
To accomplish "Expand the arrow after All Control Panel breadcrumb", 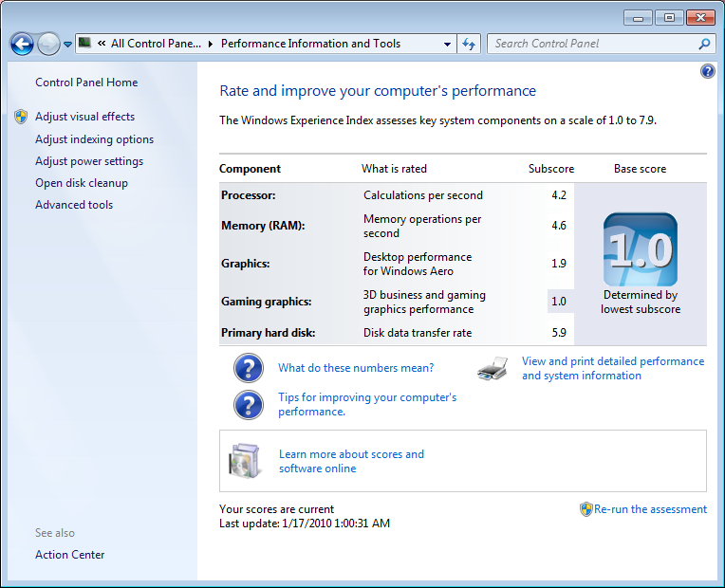I will pyautogui.click(x=211, y=44).
